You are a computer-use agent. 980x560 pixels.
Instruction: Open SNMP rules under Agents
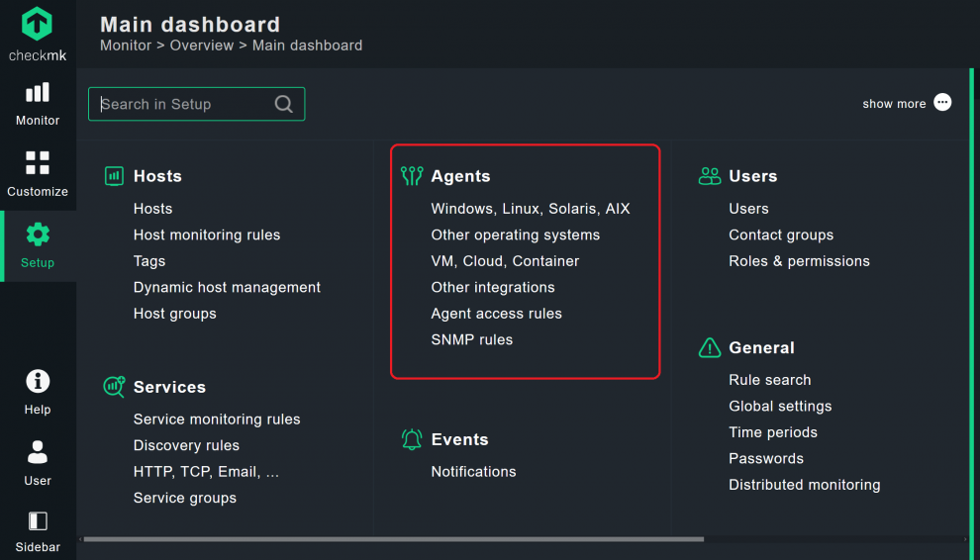point(471,339)
